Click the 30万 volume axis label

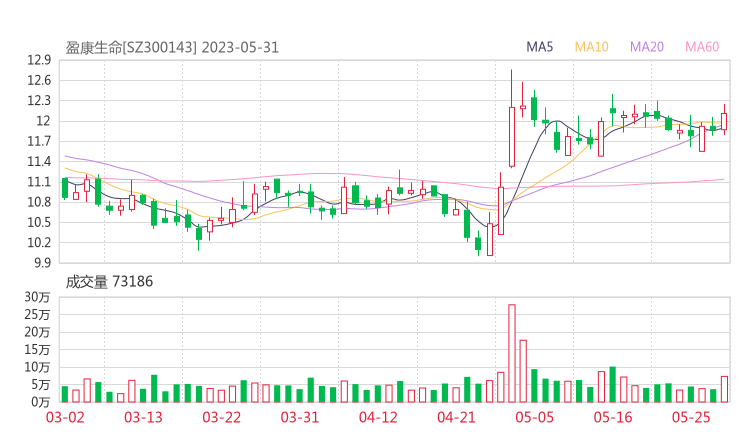(37, 297)
